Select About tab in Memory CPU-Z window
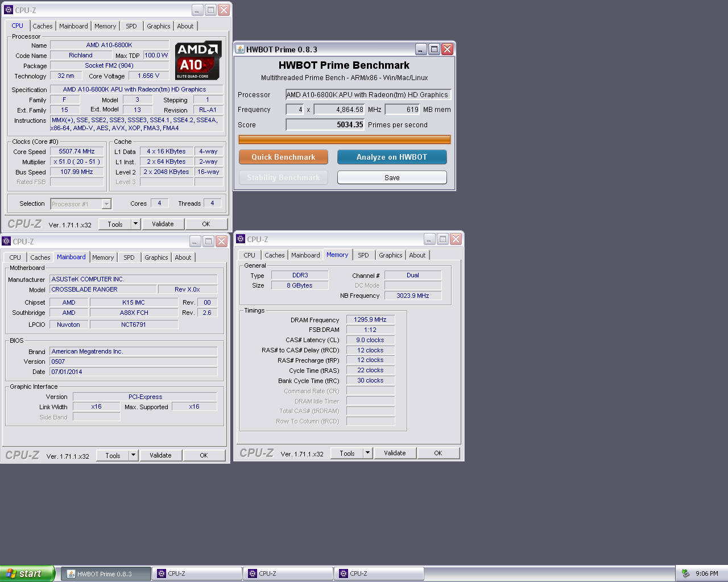728x582 pixels. tap(417, 255)
